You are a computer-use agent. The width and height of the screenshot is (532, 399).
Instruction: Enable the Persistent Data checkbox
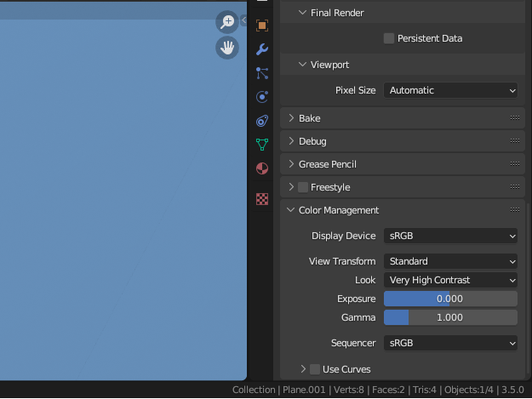tap(389, 38)
